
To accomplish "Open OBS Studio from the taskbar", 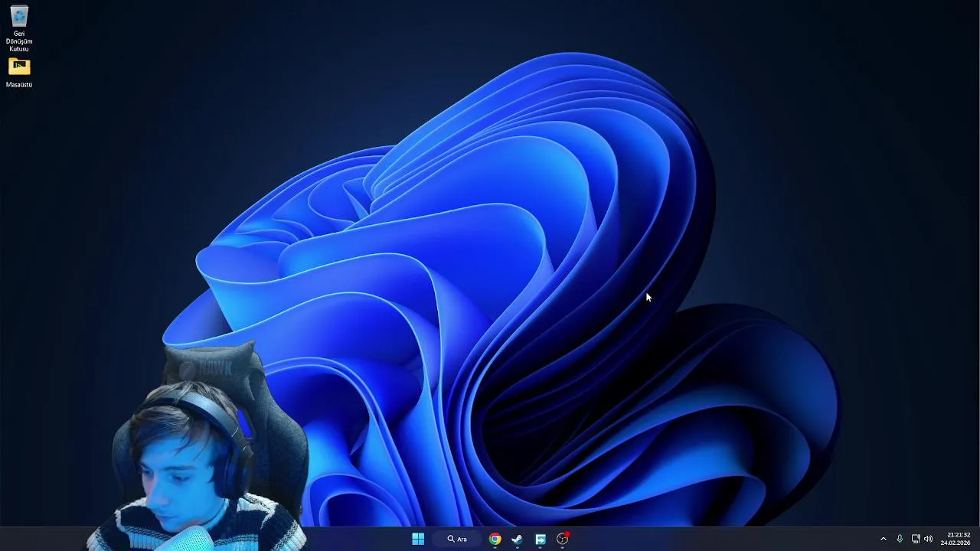I will click(x=563, y=539).
